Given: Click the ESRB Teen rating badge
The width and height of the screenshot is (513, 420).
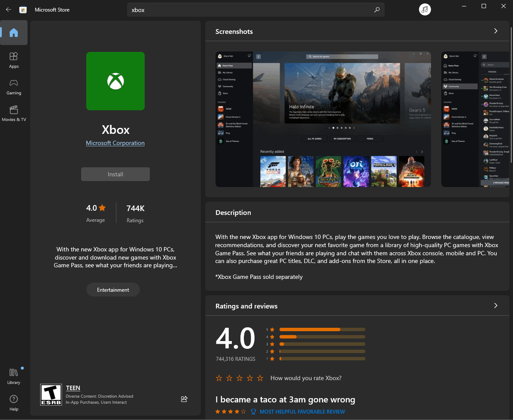Looking at the screenshot, I should (x=51, y=395).
